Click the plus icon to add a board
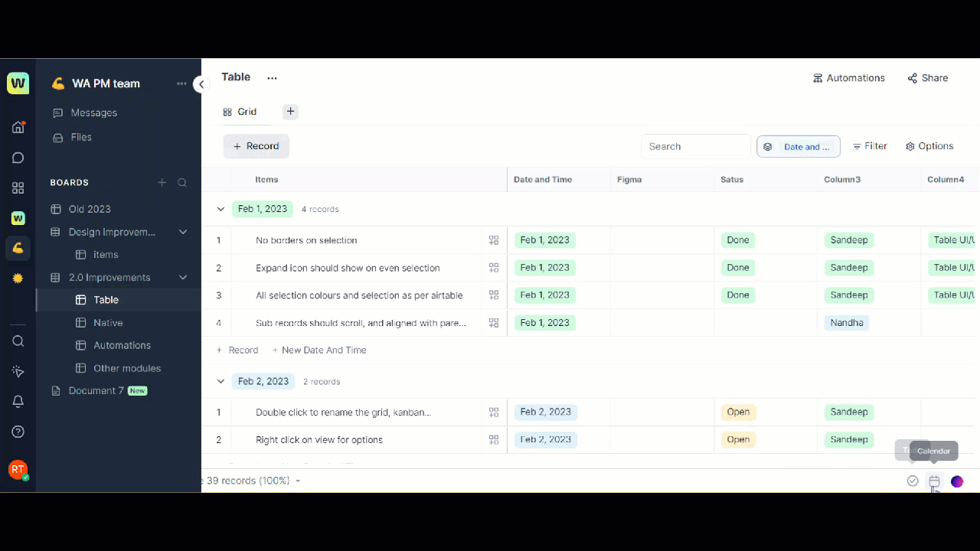This screenshot has height=551, width=980. point(162,183)
